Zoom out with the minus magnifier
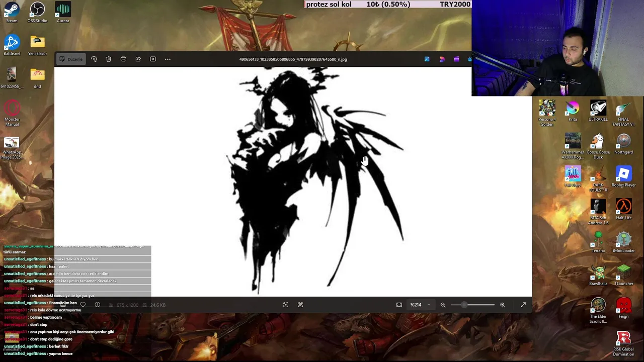644x362 pixels. (443, 305)
